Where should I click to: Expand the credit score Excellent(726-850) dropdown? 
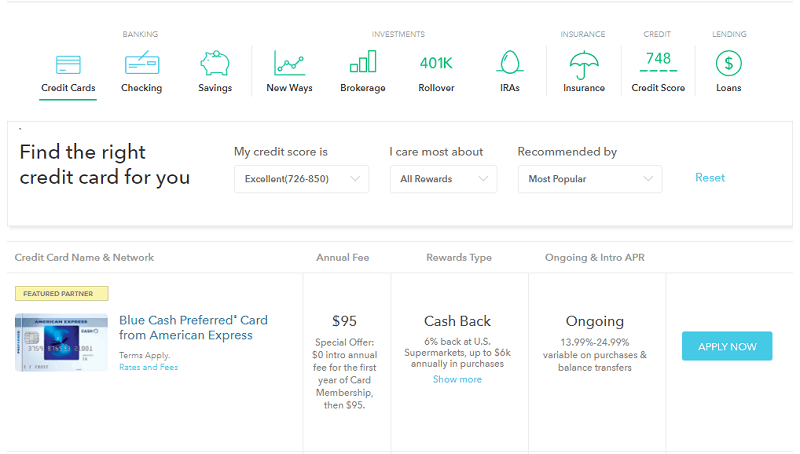301,179
